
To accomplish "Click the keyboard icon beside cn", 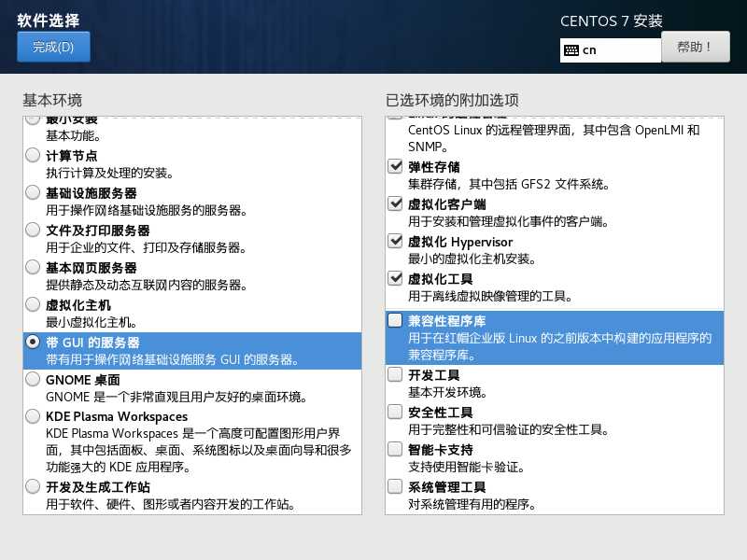I will [571, 50].
